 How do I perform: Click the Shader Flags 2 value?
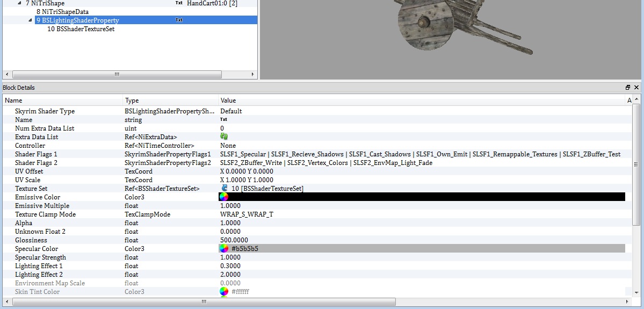pyautogui.click(x=326, y=163)
